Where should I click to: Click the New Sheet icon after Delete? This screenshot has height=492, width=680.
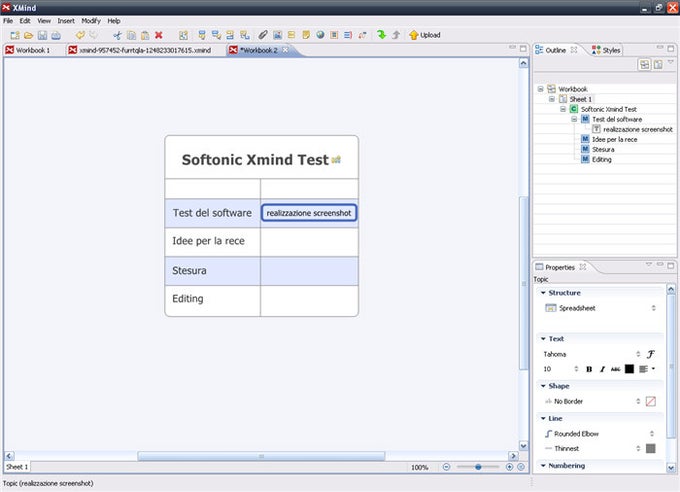[183, 35]
